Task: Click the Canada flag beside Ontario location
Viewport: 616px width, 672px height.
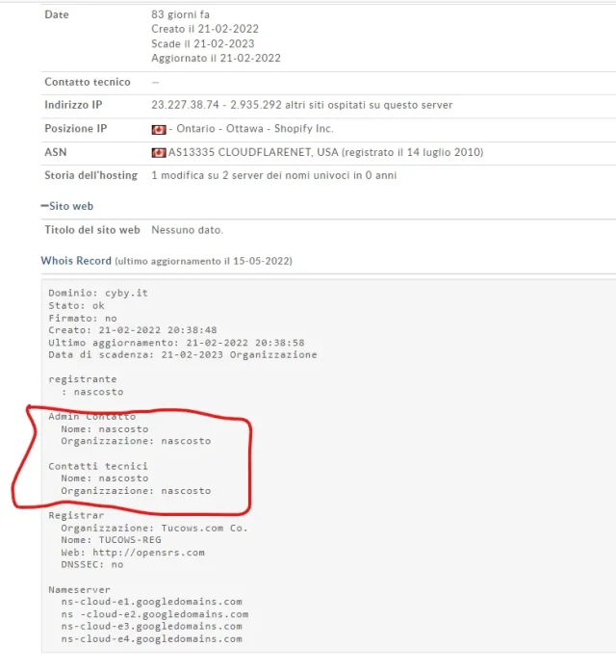Action: tap(159, 129)
